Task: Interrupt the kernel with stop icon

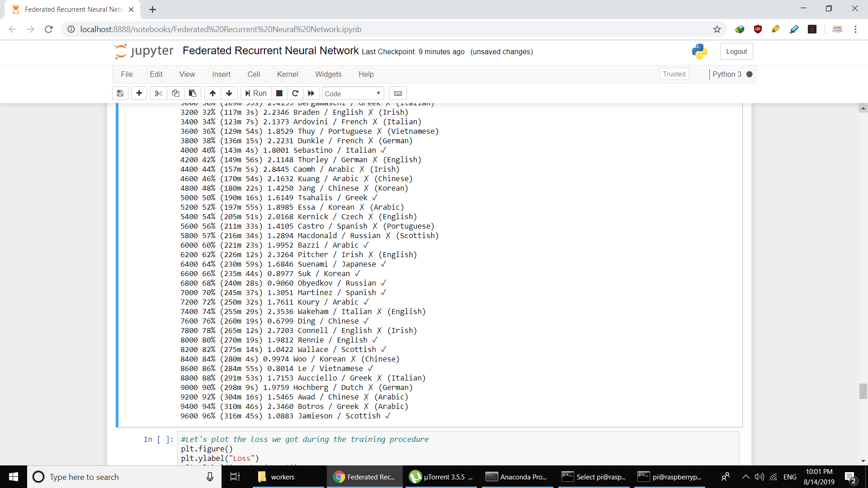Action: tap(279, 94)
